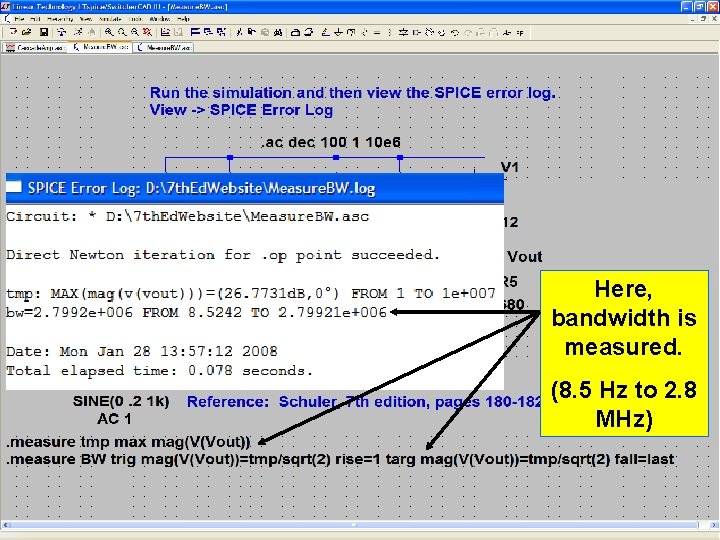Click the horizontal scrollbar at bottom
The image size is (720, 540).
(x=360, y=525)
